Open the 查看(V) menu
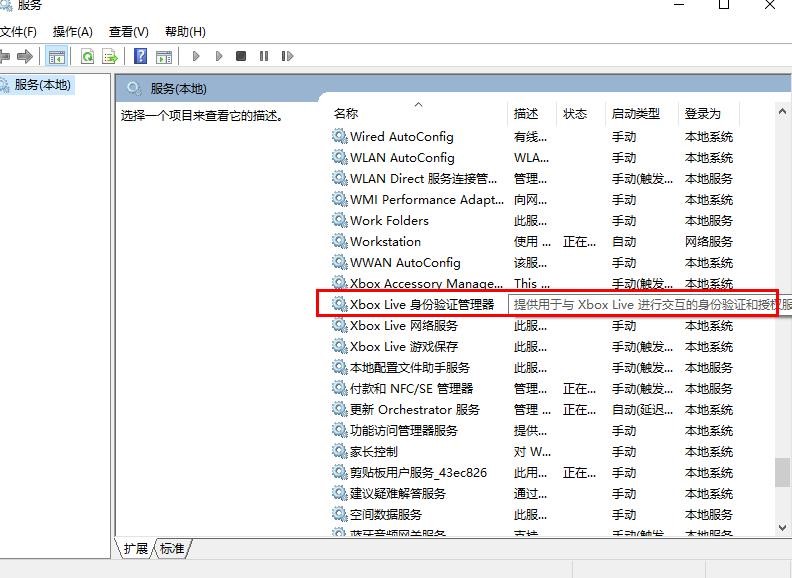792x578 pixels. pyautogui.click(x=128, y=32)
